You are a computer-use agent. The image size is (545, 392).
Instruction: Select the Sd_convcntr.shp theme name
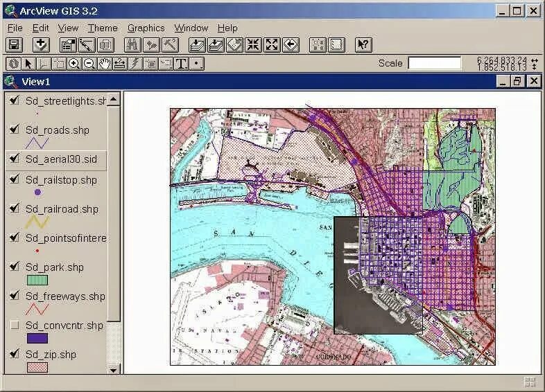[64, 326]
